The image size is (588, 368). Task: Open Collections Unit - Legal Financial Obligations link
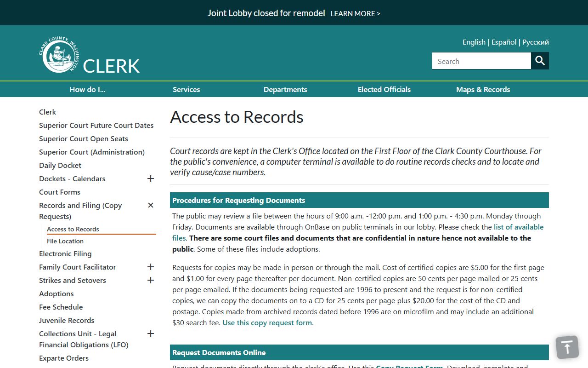84,339
